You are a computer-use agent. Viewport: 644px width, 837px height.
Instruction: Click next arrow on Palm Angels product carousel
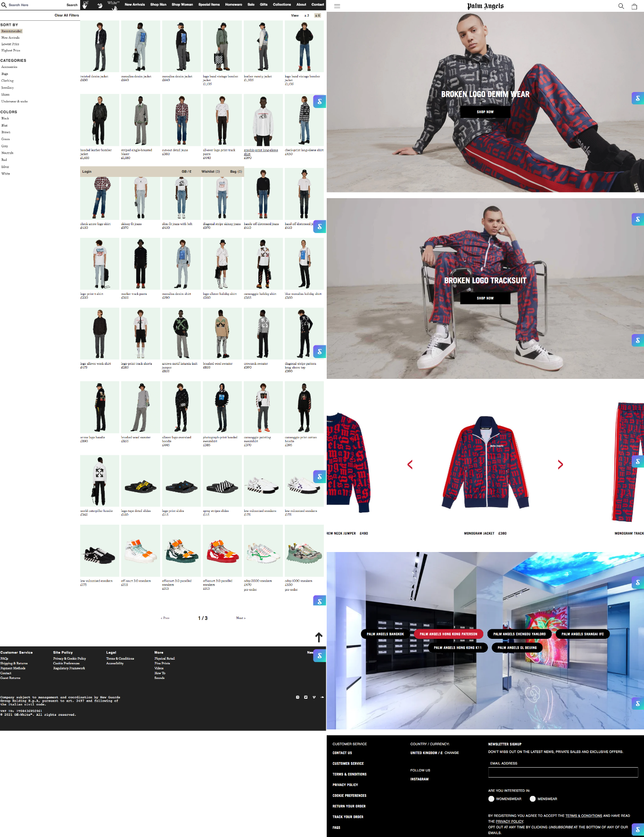pos(560,465)
